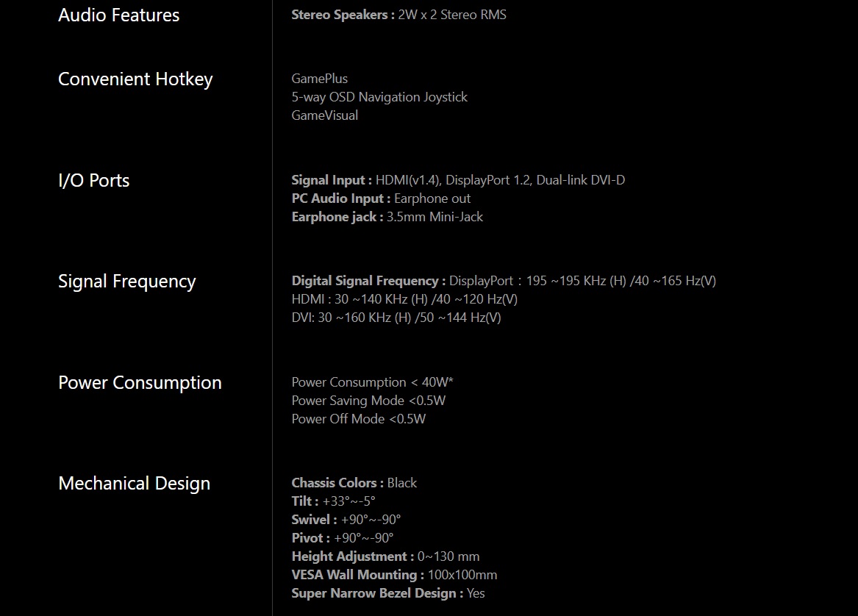Click the Convenient Hotkey section heading
The height and width of the screenshot is (616, 858).
(135, 79)
